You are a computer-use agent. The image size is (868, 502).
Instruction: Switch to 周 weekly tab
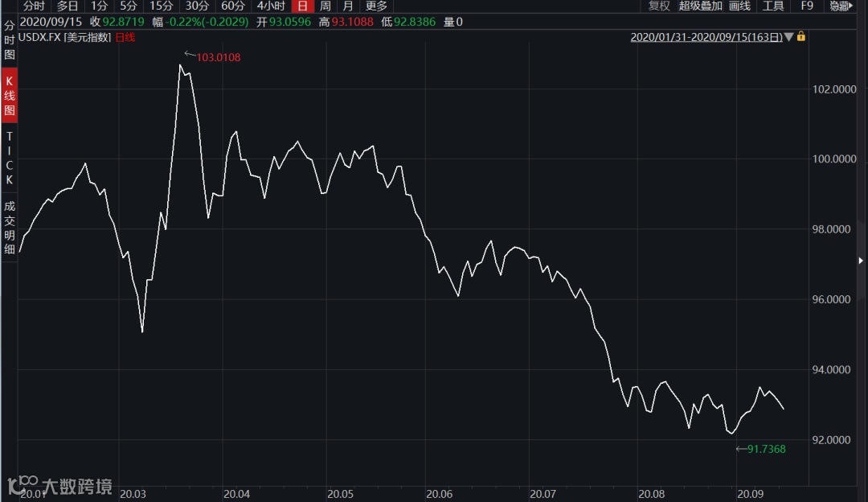[x=325, y=6]
